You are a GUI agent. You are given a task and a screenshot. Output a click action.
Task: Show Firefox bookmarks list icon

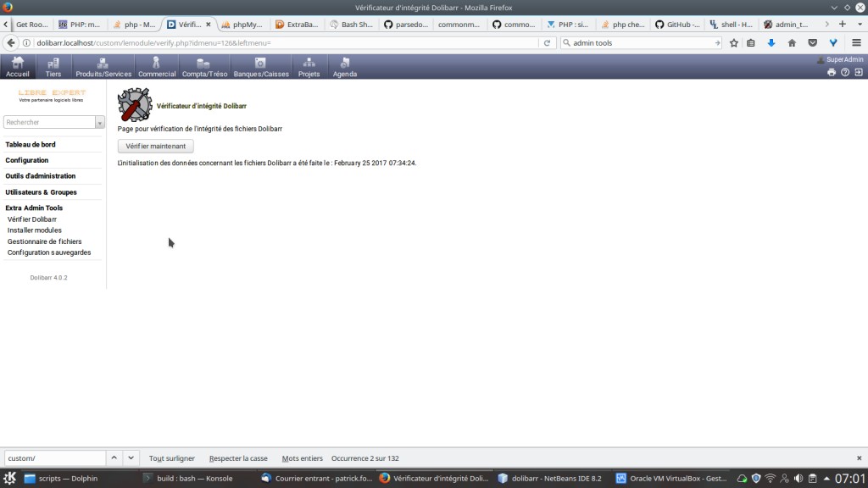coord(751,42)
